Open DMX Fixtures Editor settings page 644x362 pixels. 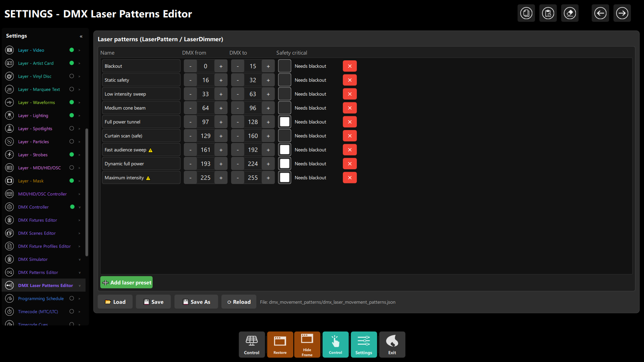coord(38,220)
